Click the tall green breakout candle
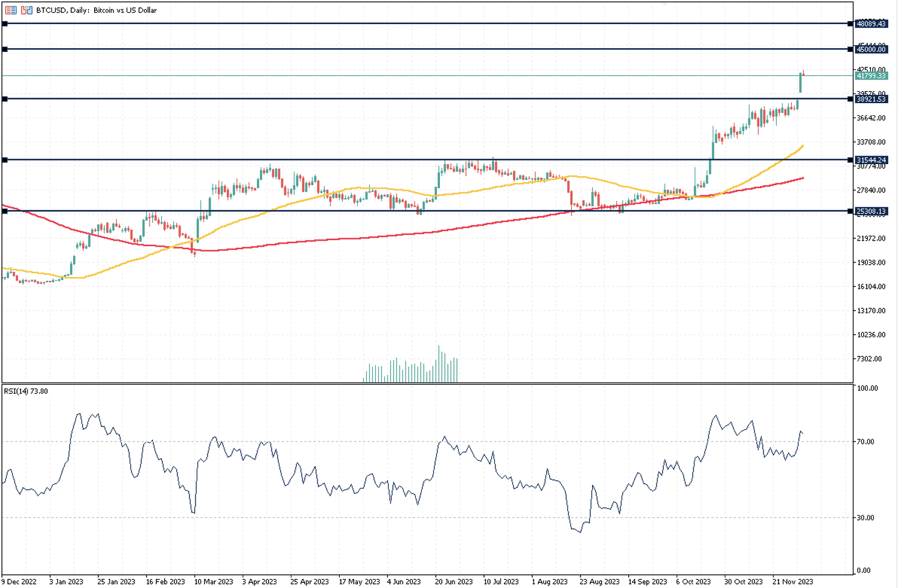 pyautogui.click(x=800, y=83)
